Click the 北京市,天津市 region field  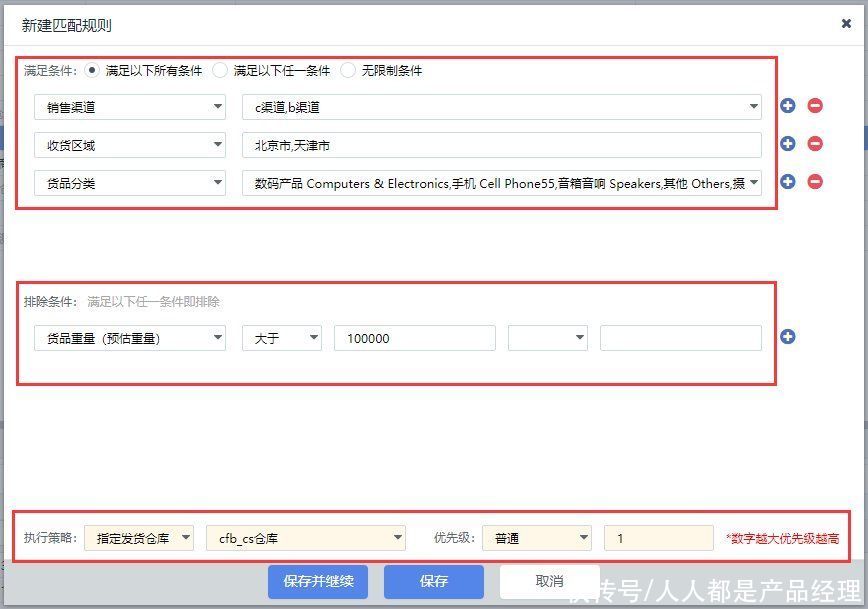tap(502, 145)
